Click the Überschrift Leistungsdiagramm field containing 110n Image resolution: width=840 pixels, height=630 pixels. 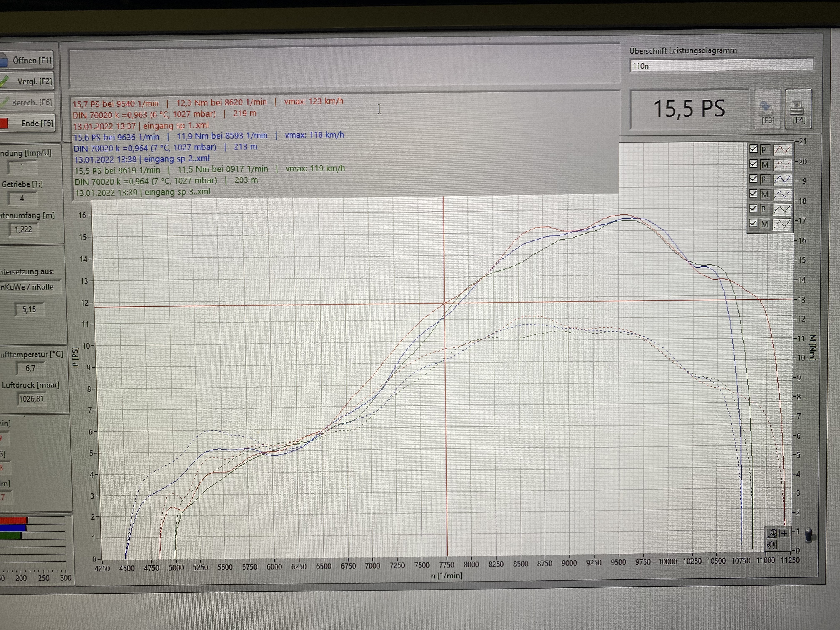tap(721, 66)
